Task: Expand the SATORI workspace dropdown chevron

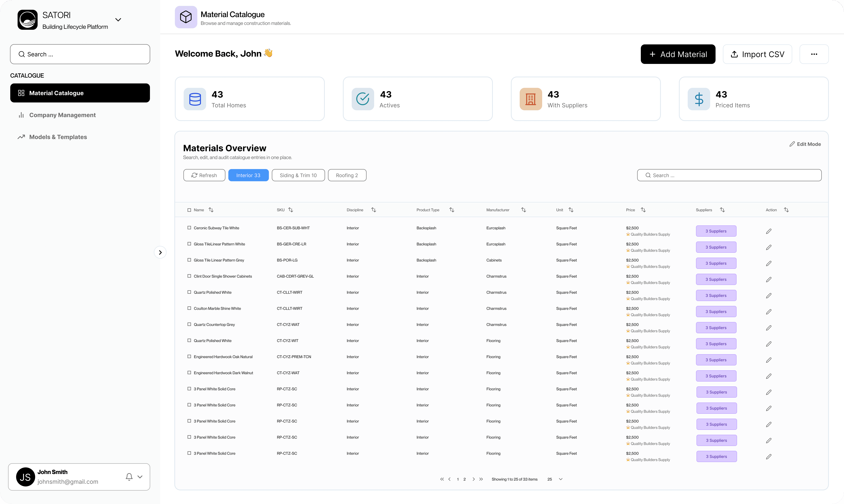Action: pos(118,20)
